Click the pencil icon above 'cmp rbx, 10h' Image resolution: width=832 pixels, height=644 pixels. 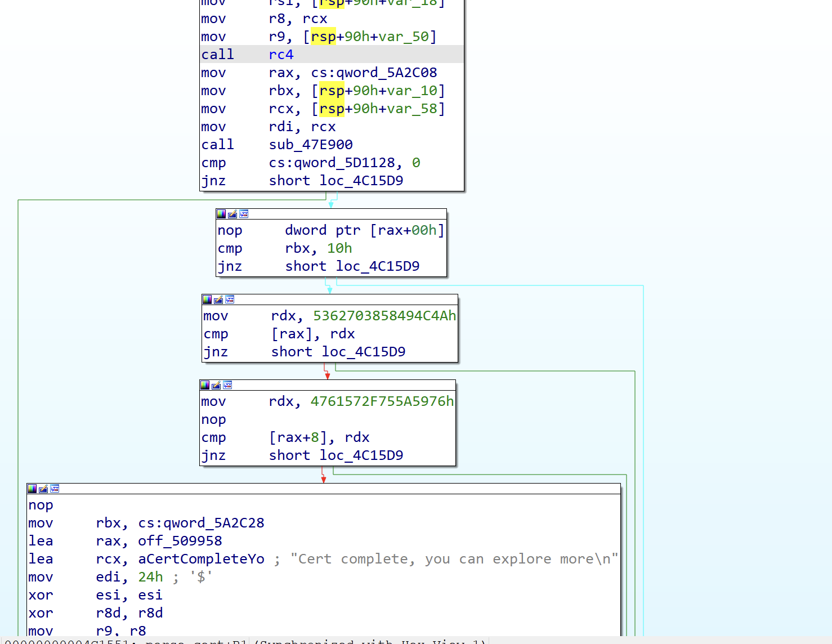232,214
